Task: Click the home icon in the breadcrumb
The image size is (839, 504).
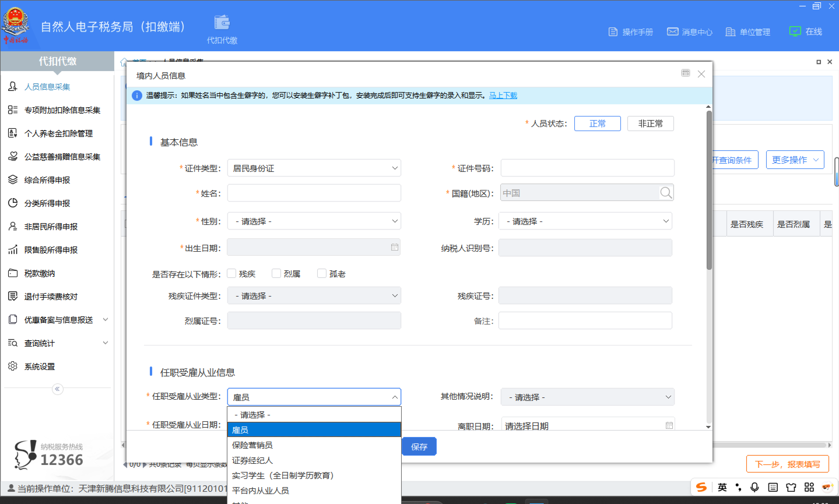Action: point(124,62)
